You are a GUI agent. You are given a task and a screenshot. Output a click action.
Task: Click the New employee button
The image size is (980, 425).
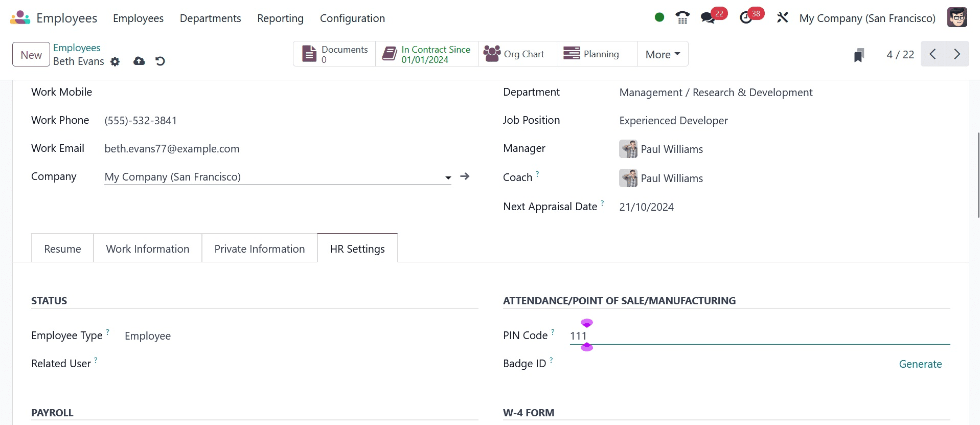click(x=31, y=55)
